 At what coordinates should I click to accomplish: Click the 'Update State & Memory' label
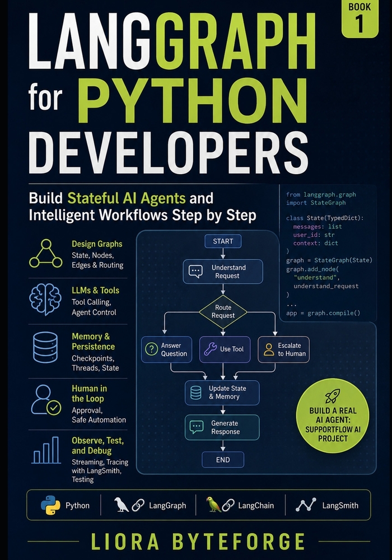click(227, 392)
